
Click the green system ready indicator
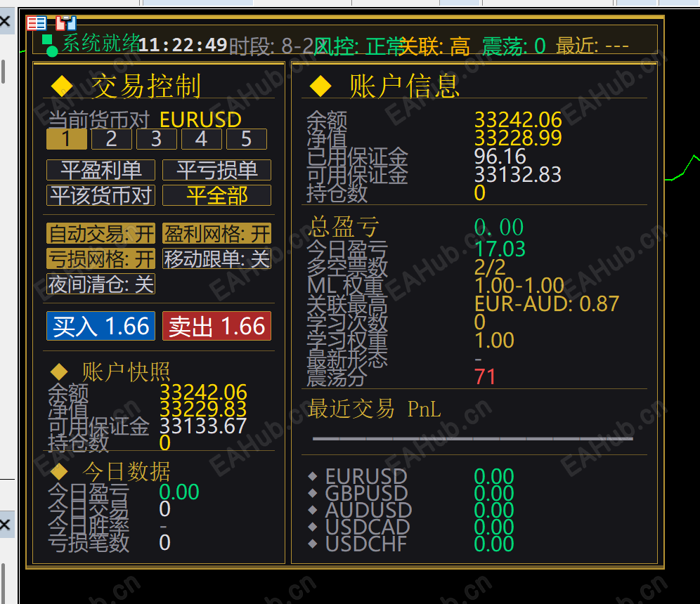(50, 46)
